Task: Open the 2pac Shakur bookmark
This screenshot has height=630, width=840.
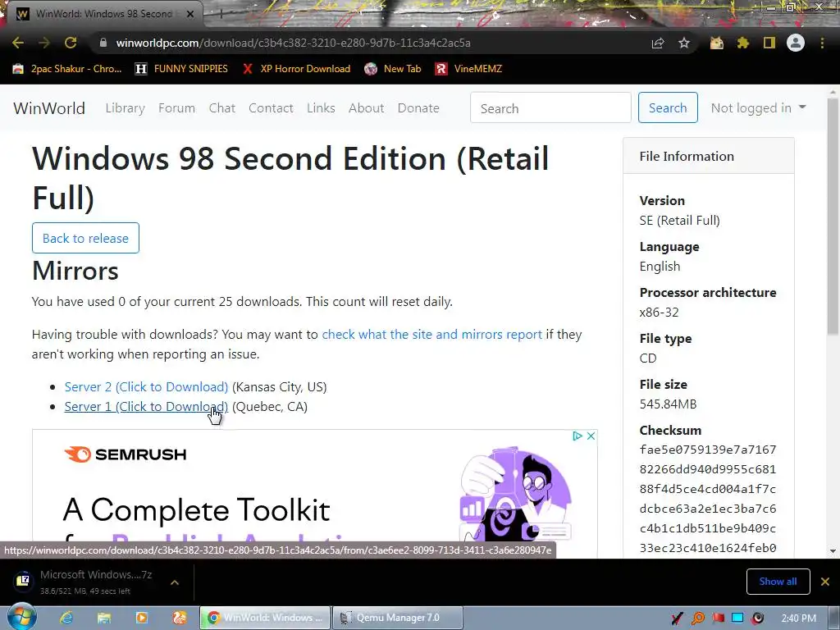Action: [x=67, y=69]
